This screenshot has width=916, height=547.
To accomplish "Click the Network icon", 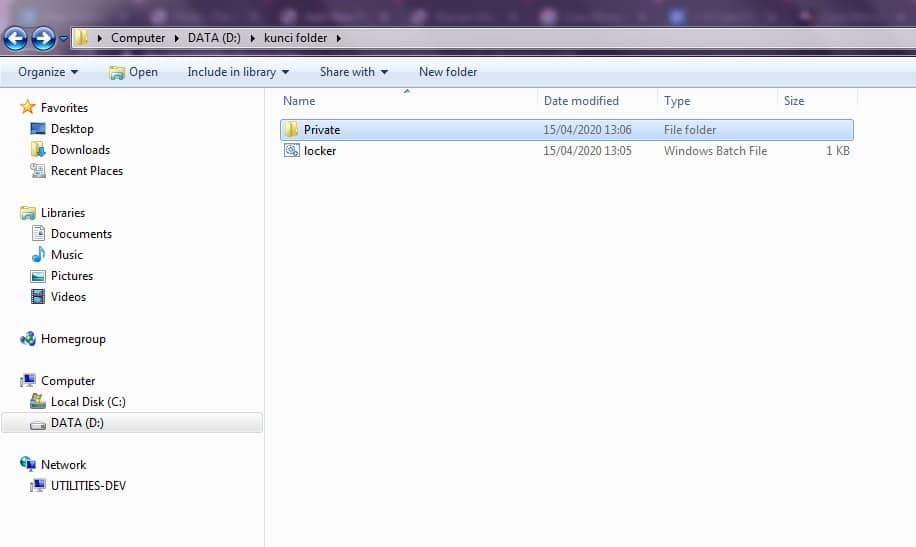I will [x=27, y=464].
